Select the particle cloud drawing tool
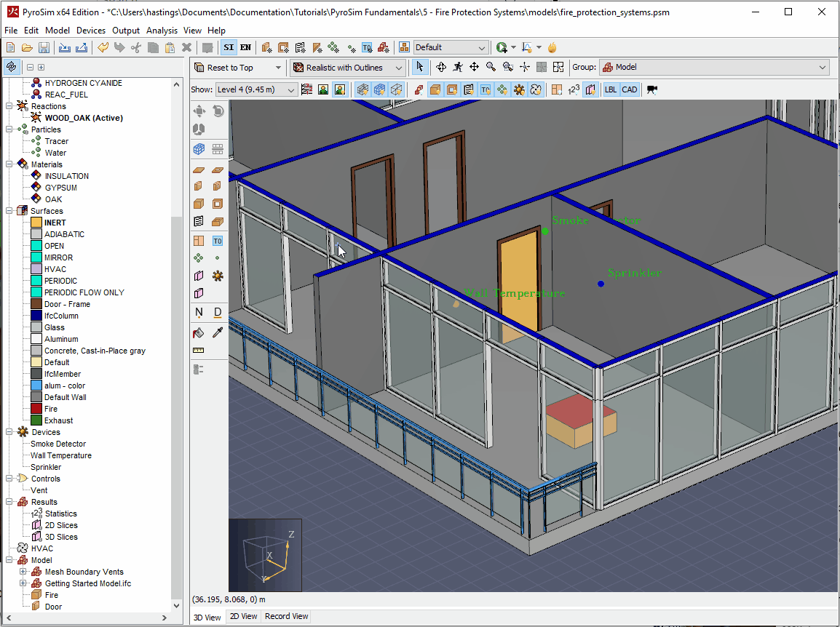This screenshot has height=627, width=840. (x=199, y=258)
